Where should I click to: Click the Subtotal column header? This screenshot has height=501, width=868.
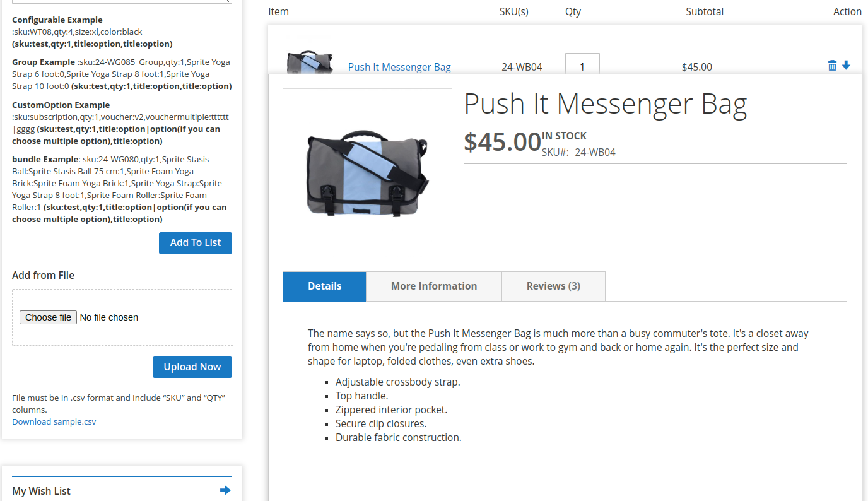pyautogui.click(x=705, y=11)
